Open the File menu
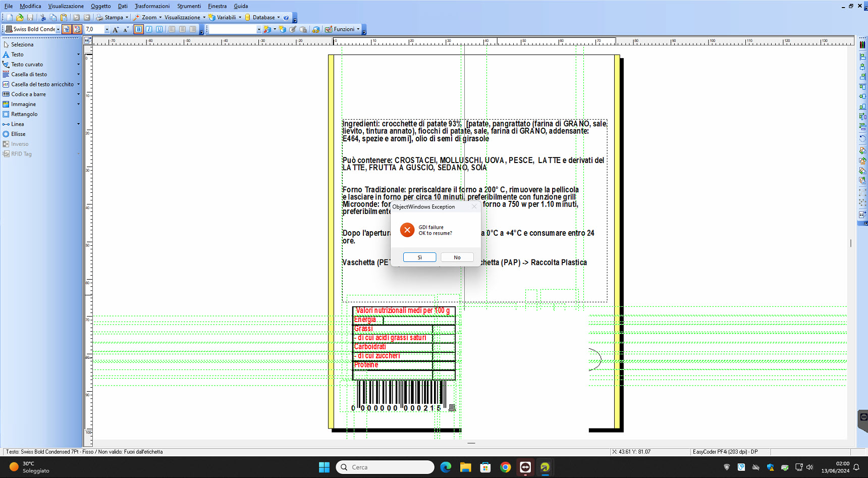The image size is (868, 478). 9,6
